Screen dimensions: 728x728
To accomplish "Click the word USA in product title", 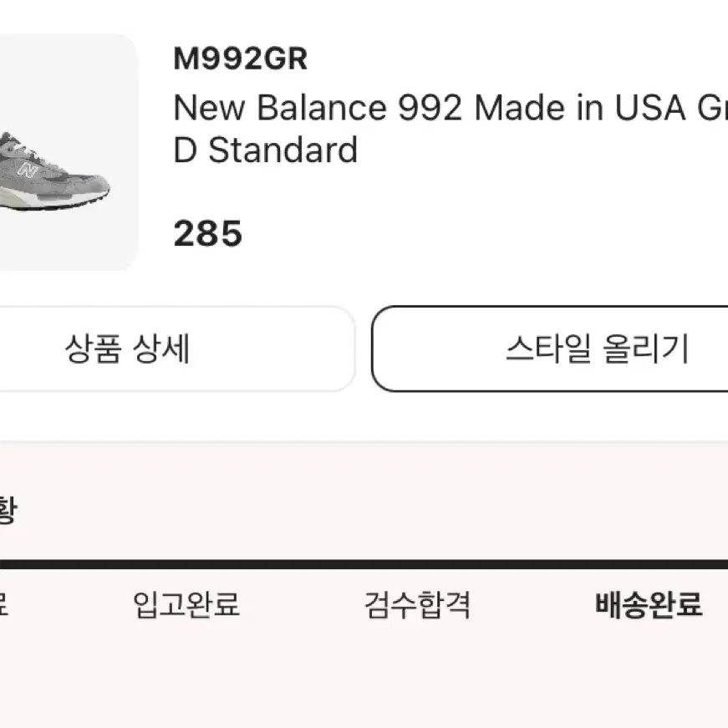I will coord(650,108).
